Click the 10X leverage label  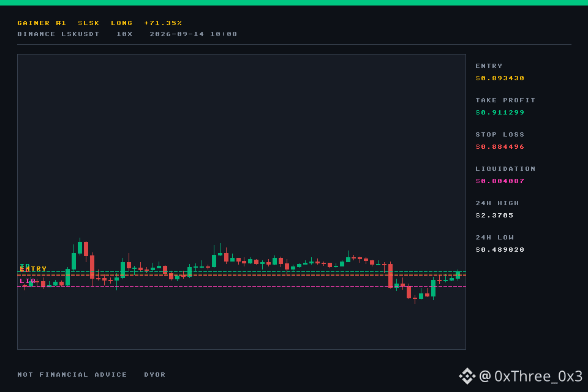124,34
